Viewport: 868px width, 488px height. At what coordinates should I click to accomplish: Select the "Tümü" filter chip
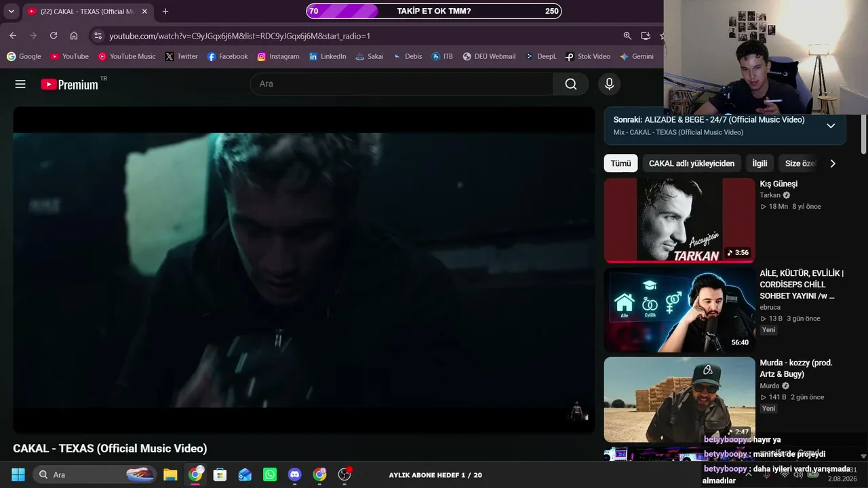[x=620, y=163]
